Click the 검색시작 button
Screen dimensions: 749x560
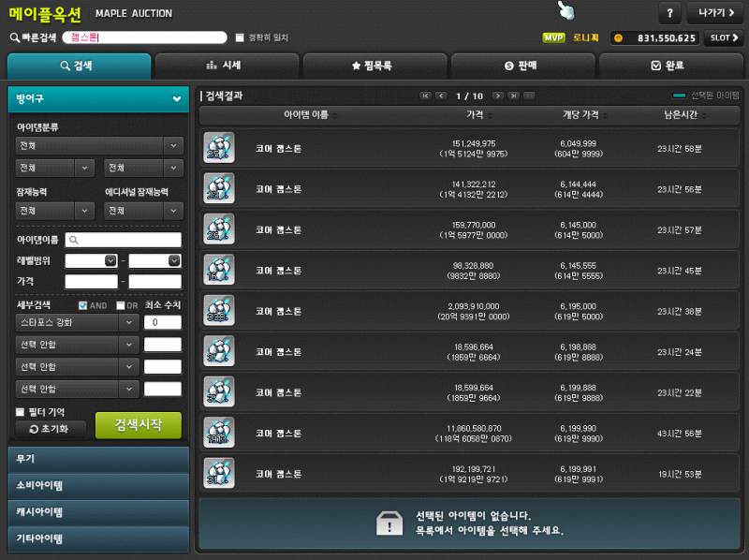point(139,425)
